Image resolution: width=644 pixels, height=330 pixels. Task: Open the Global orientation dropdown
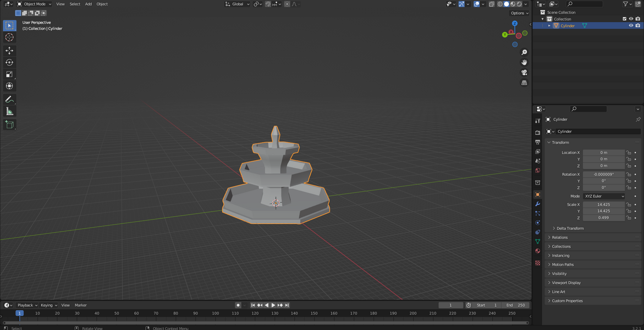pos(238,4)
